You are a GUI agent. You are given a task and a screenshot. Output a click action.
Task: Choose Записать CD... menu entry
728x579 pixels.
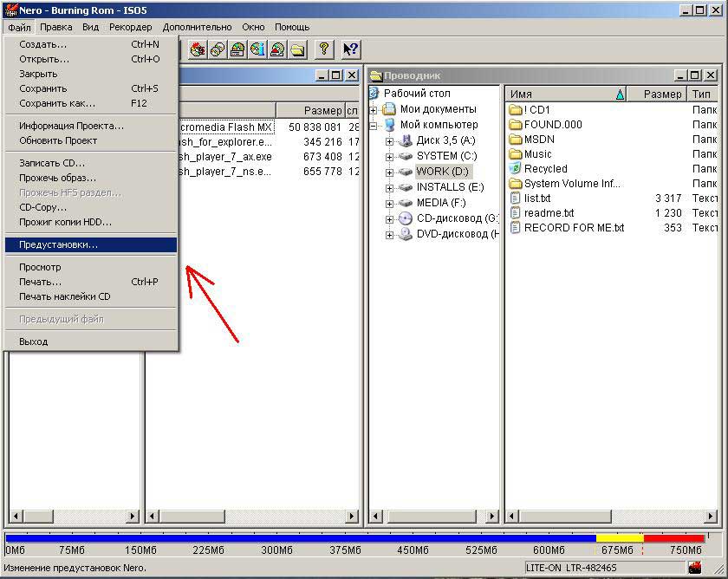click(x=91, y=163)
